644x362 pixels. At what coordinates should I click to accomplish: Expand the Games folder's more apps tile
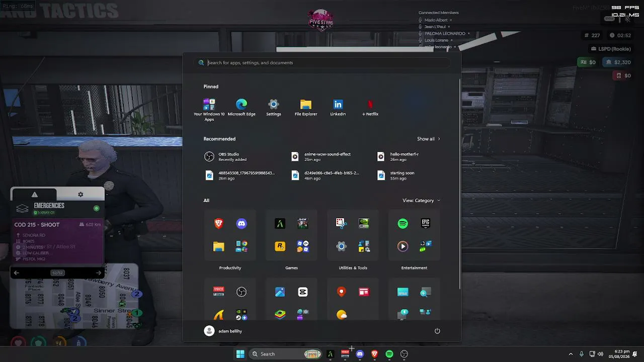[x=303, y=246]
